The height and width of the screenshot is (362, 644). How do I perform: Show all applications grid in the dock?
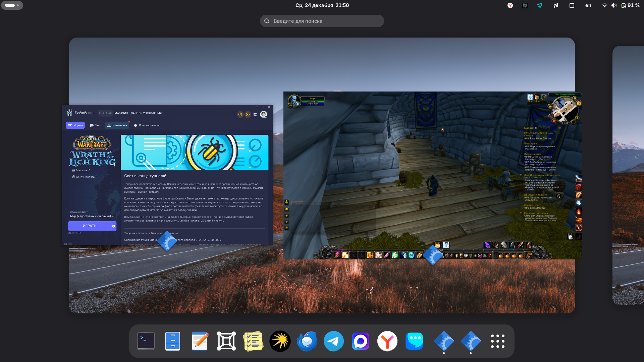[x=497, y=341]
